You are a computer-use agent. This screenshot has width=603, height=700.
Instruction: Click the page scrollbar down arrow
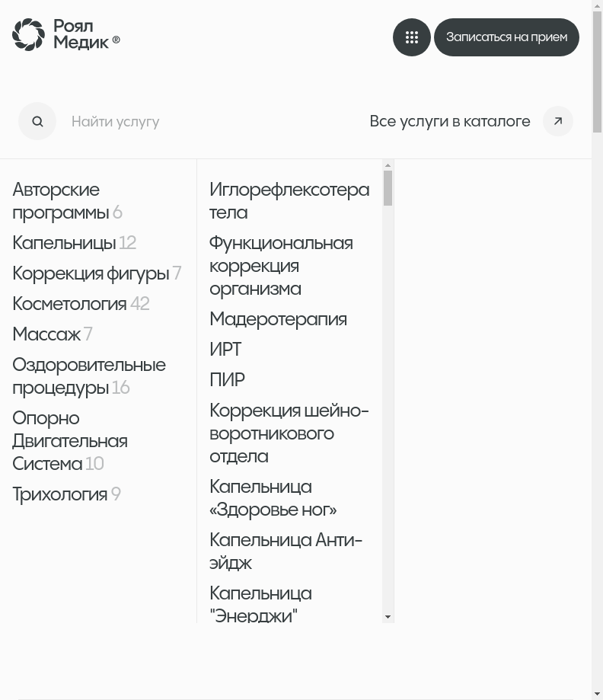coord(597,694)
